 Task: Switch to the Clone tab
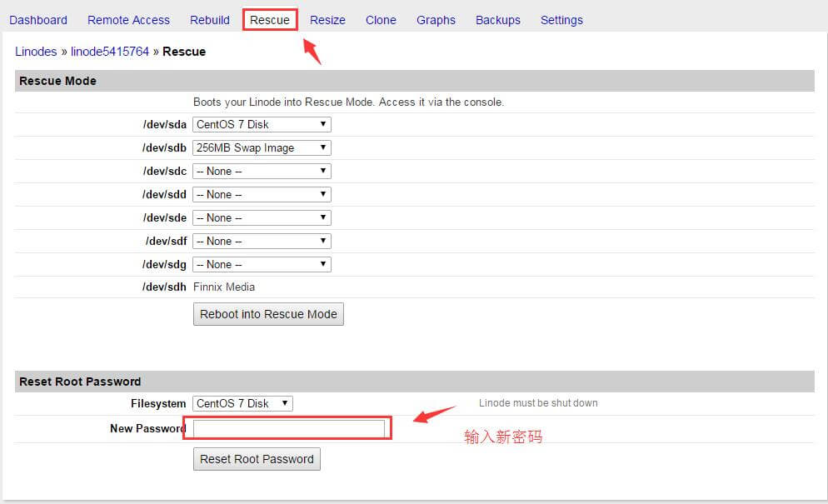381,20
